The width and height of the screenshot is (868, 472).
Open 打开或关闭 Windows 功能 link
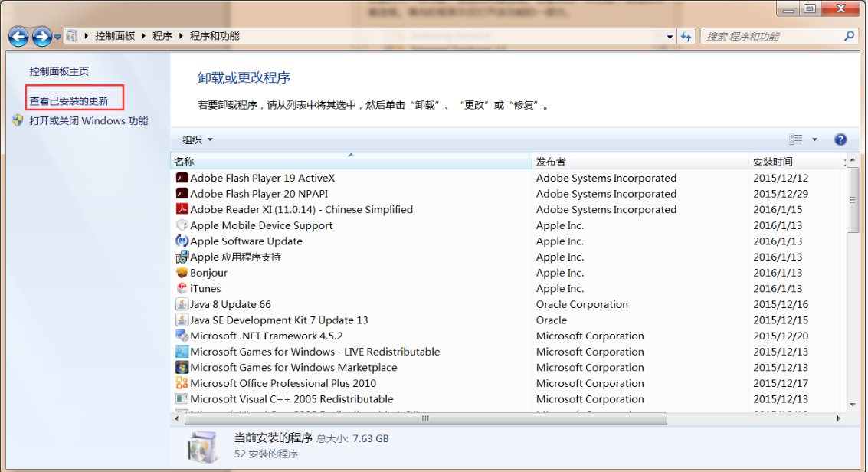[x=89, y=120]
